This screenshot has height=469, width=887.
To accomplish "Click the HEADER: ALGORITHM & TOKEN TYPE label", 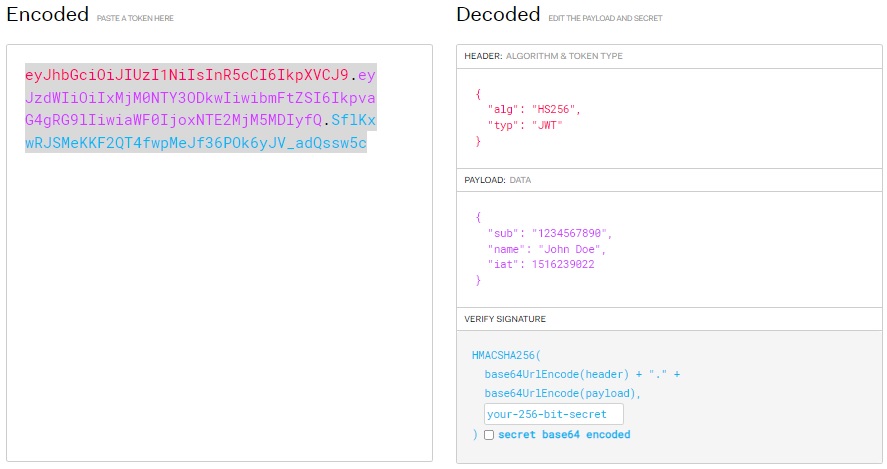I will pyautogui.click(x=543, y=56).
